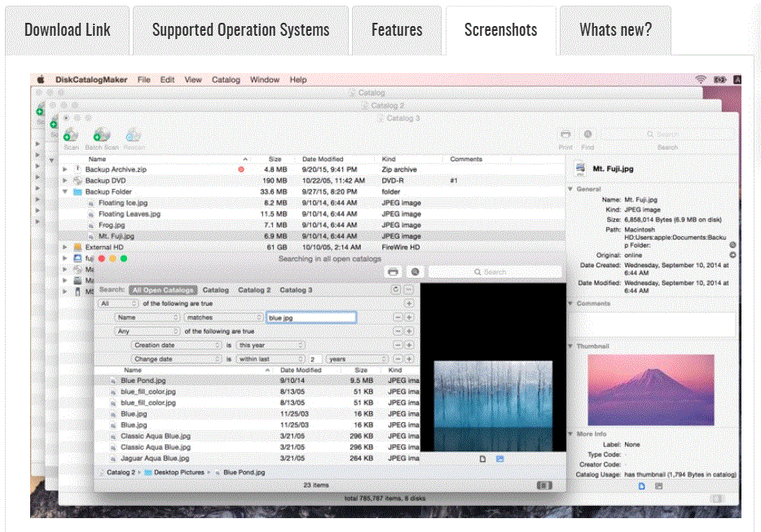
Task: Open the File menu
Action: point(143,80)
